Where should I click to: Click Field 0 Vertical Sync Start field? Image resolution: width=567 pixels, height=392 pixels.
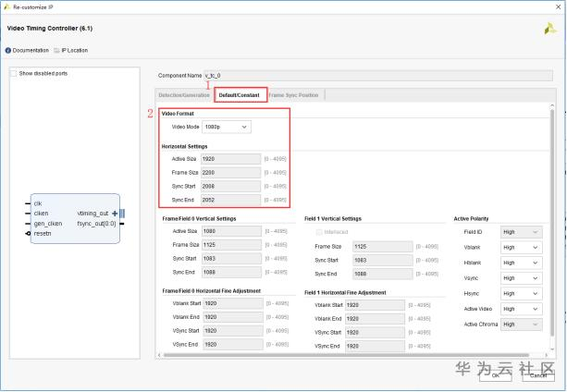click(x=231, y=259)
